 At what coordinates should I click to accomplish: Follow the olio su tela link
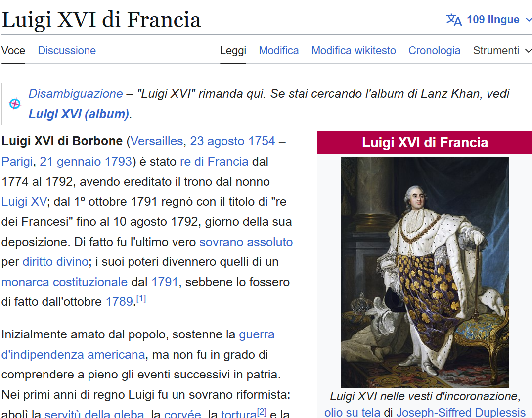click(352, 412)
